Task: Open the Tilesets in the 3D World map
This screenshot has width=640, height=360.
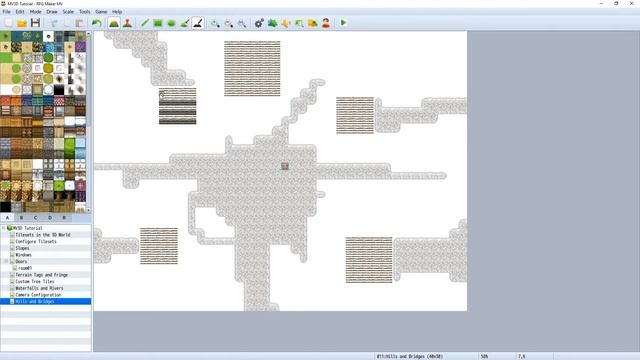Action: click(42, 235)
